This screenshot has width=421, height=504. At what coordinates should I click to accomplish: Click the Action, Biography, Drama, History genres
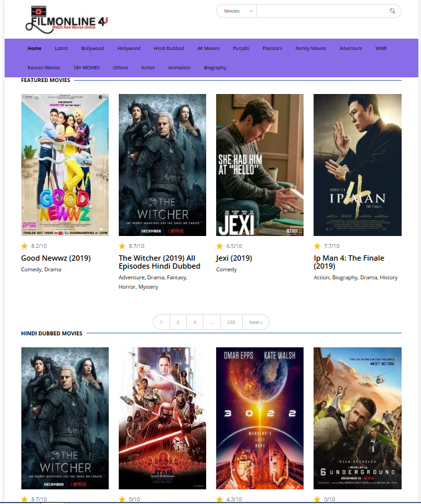pyautogui.click(x=356, y=277)
